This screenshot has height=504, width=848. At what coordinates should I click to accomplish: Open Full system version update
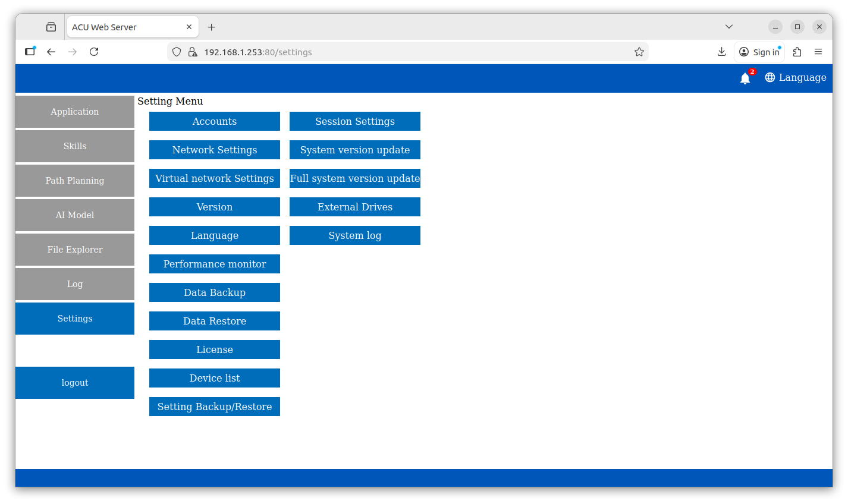coord(355,178)
